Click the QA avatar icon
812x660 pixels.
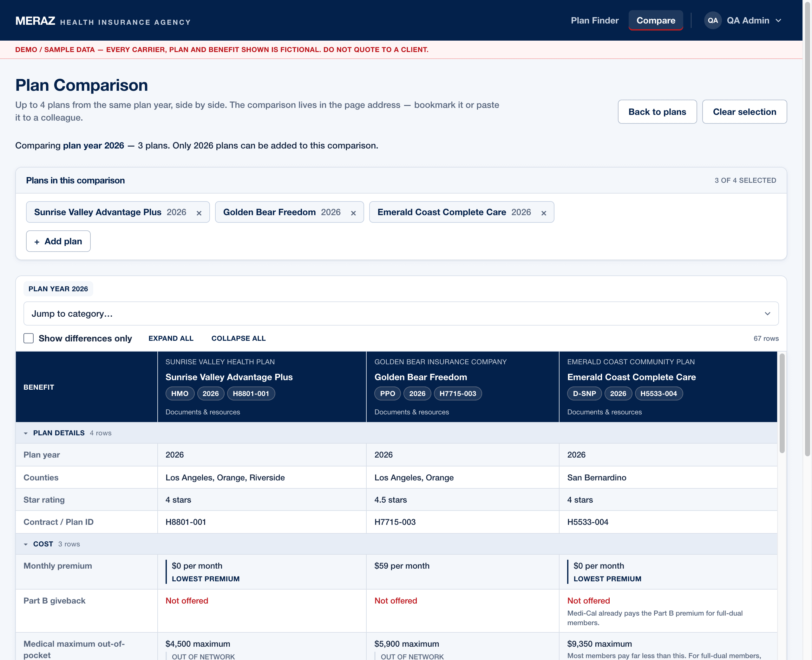pos(713,21)
